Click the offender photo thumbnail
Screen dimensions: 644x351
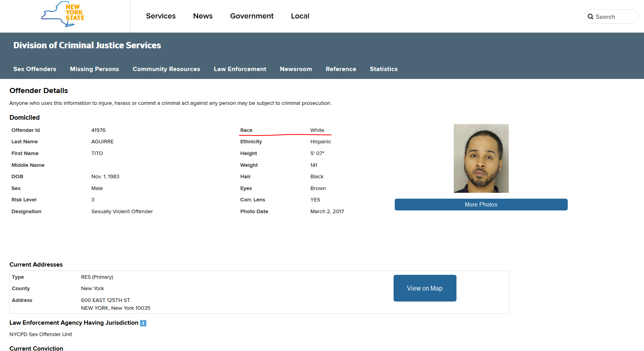coord(481,159)
